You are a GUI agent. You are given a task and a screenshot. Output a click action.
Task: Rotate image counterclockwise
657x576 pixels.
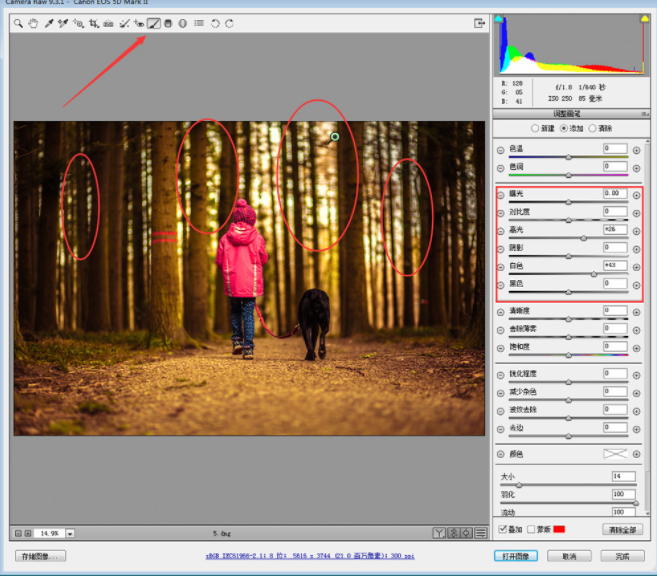215,23
